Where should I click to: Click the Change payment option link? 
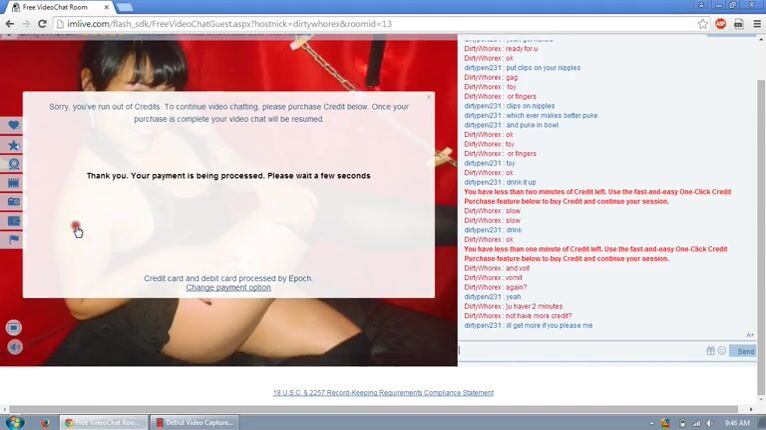(228, 288)
